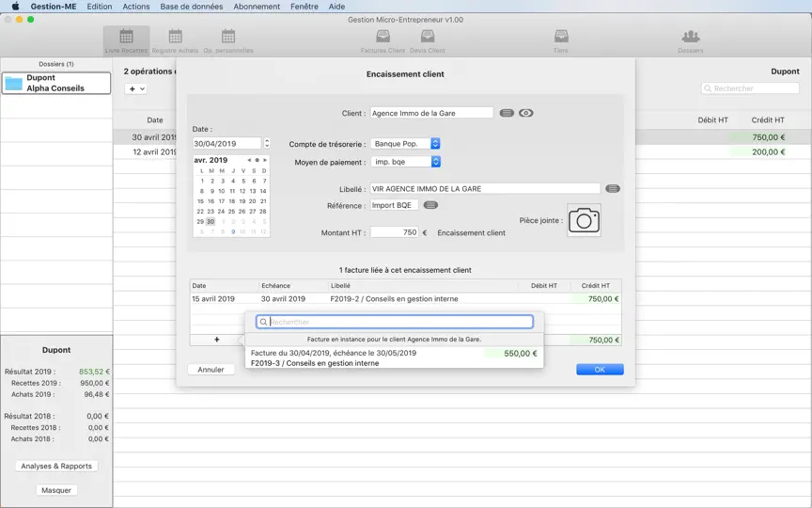The width and height of the screenshot is (812, 508).
Task: Select day 30 in April calendar
Action: 211,221
